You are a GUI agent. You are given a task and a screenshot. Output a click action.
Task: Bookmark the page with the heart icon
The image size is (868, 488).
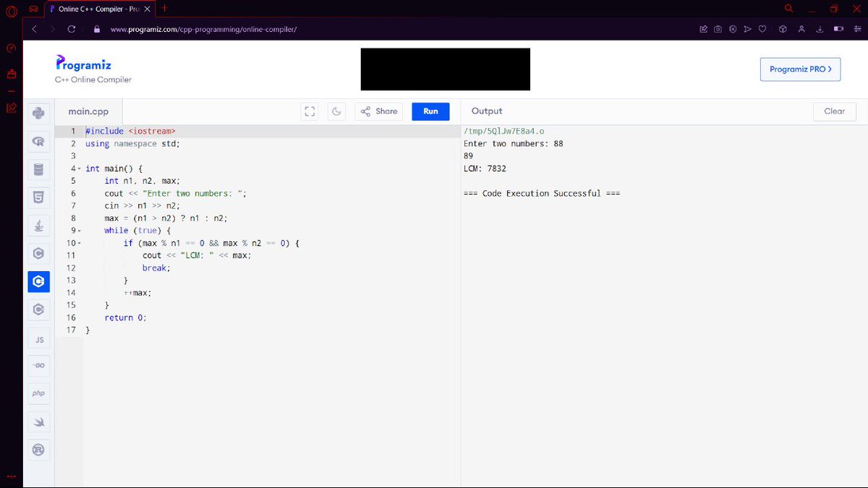[762, 29]
